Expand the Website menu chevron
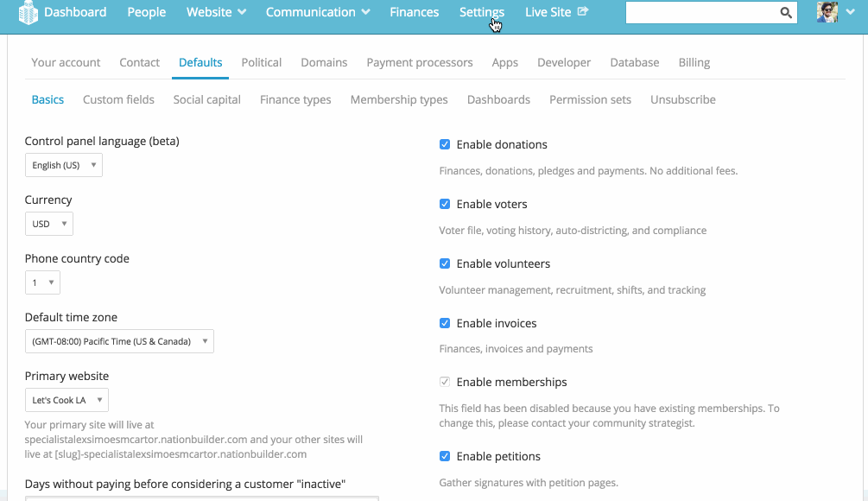 click(x=242, y=12)
